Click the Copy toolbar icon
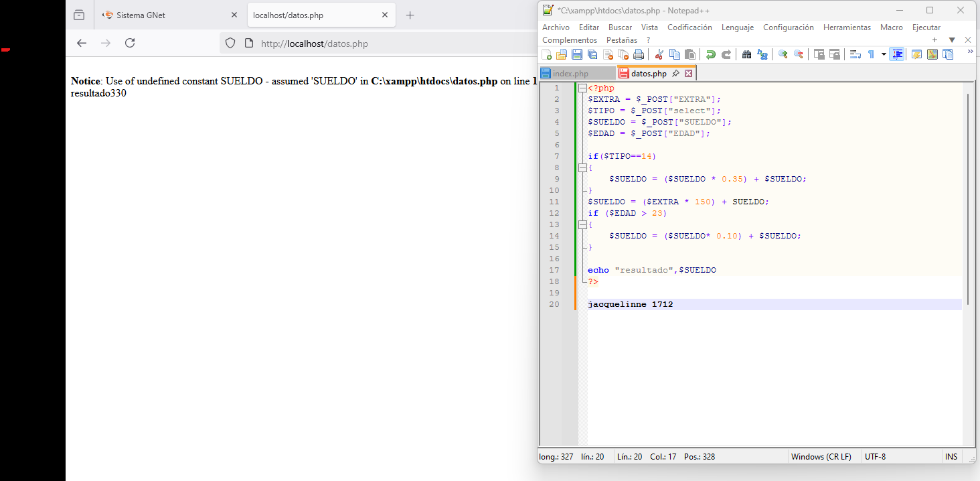This screenshot has width=980, height=481. click(675, 54)
